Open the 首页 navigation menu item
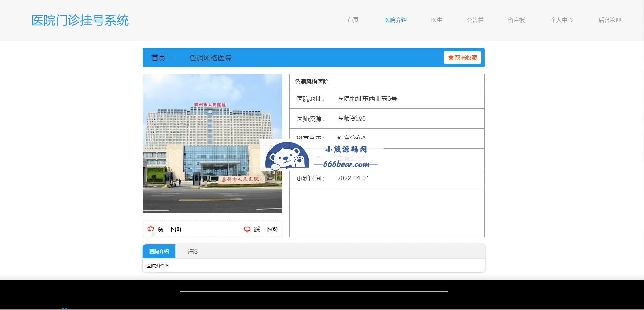This screenshot has width=644, height=310. pyautogui.click(x=353, y=20)
